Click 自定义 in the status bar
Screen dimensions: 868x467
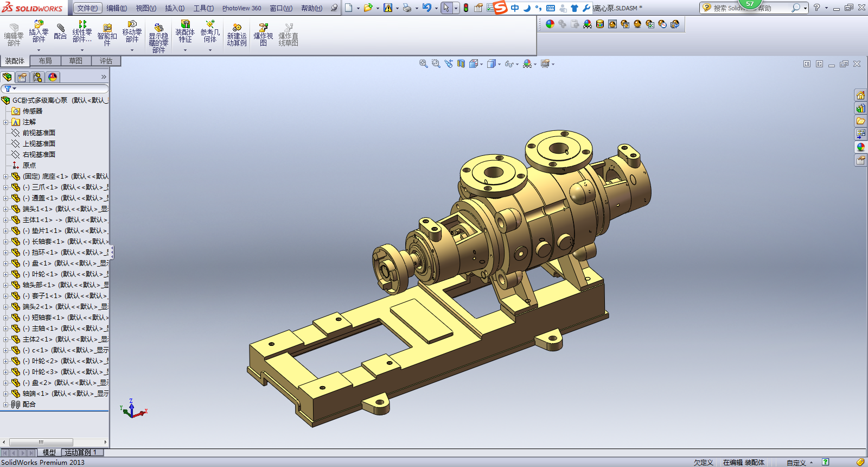pyautogui.click(x=796, y=463)
